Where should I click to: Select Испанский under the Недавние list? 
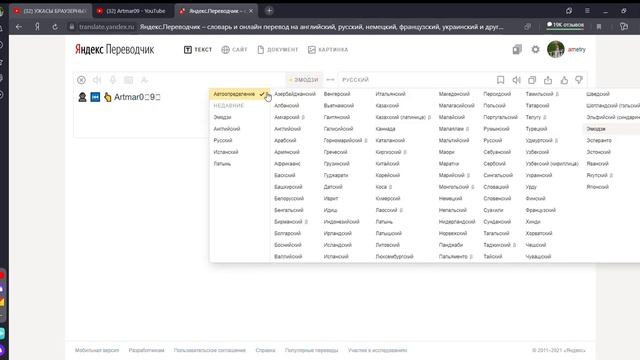tap(226, 152)
